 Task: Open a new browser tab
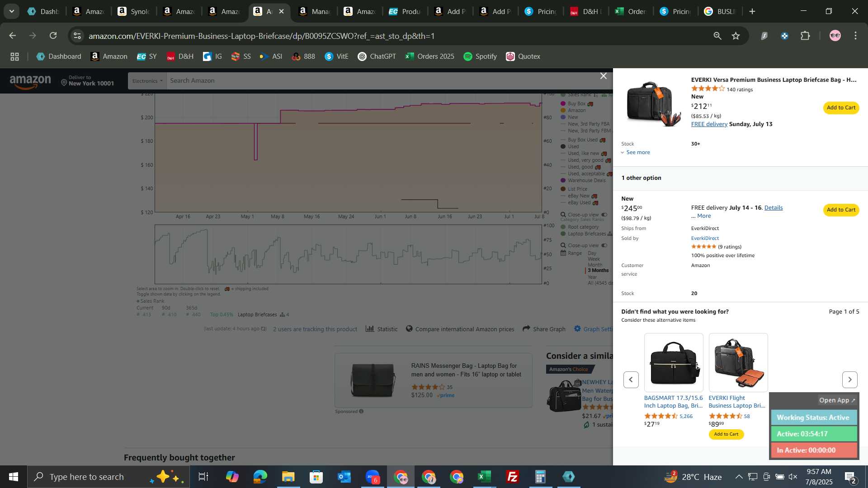(752, 11)
